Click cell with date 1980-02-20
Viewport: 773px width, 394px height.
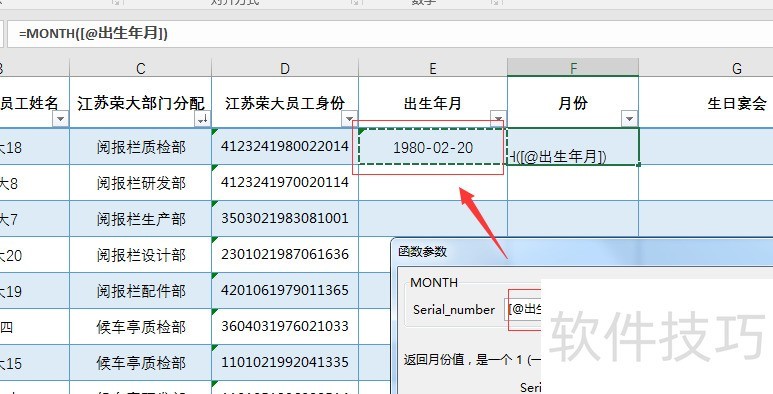(433, 147)
